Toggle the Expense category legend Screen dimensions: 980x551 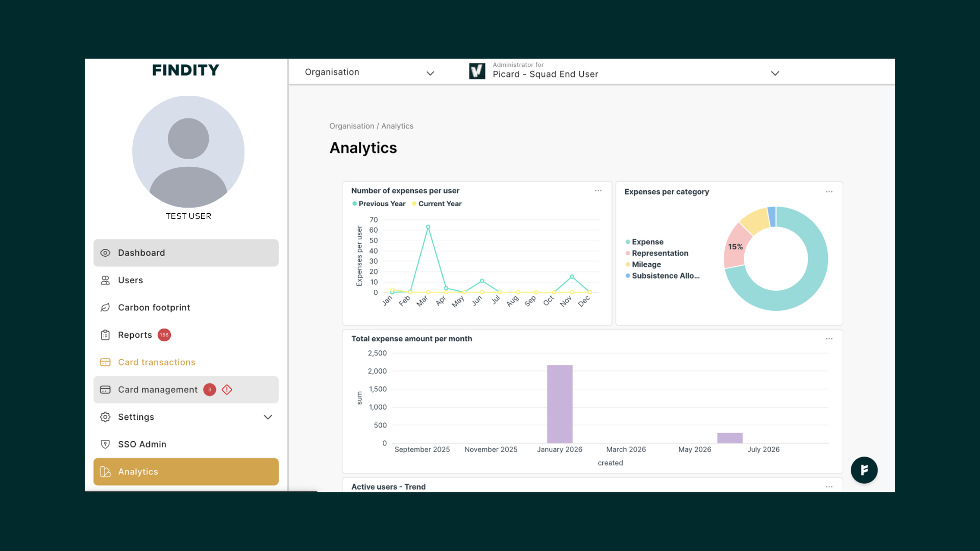pos(645,242)
